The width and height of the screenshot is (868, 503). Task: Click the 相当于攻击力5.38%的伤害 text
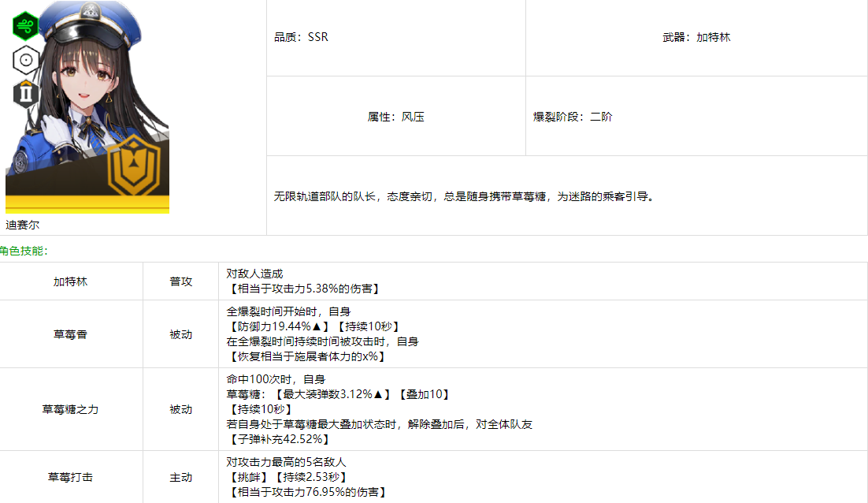305,289
